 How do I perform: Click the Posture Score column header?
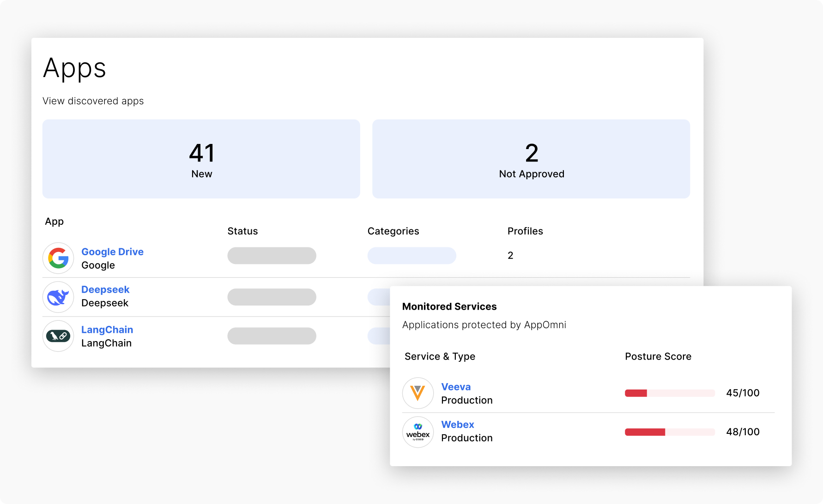coord(658,356)
